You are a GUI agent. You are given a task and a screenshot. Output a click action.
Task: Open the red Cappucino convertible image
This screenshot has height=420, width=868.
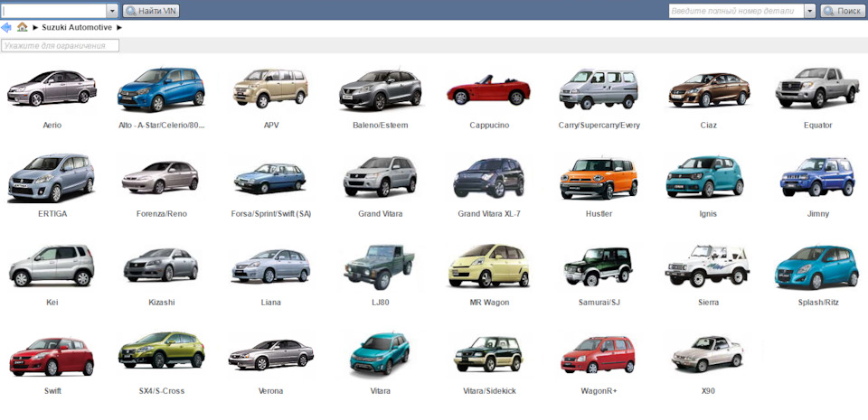point(488,90)
